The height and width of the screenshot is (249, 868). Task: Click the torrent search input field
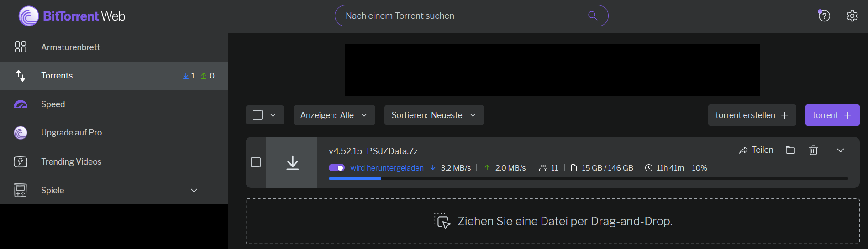pyautogui.click(x=461, y=16)
